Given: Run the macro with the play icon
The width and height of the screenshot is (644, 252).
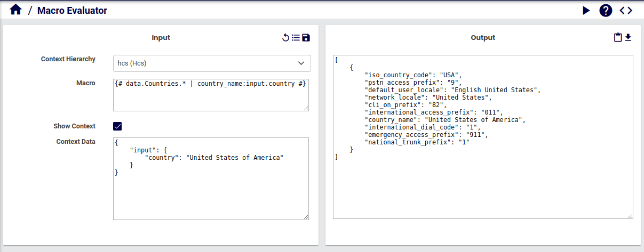Looking at the screenshot, I should coord(586,11).
